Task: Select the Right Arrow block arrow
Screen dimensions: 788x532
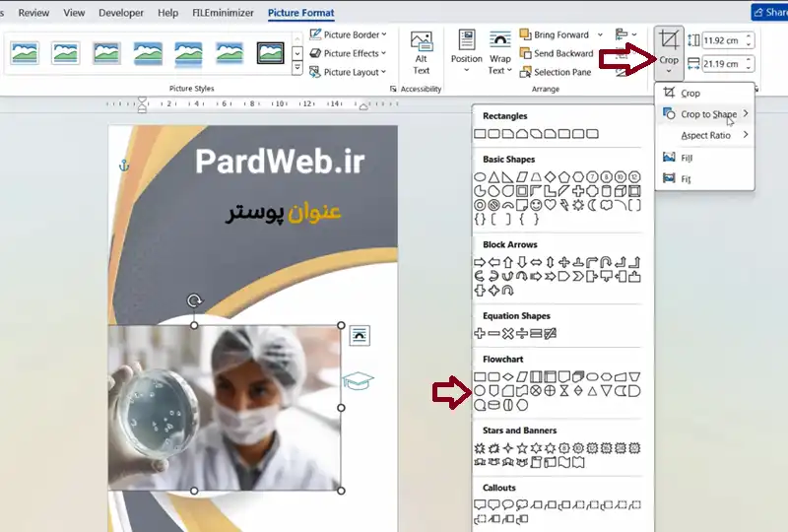Action: click(480, 262)
